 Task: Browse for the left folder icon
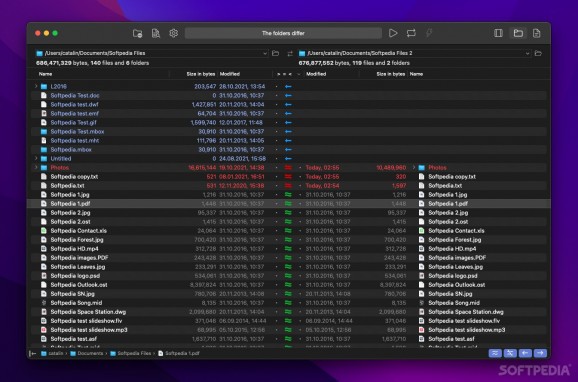click(x=275, y=53)
